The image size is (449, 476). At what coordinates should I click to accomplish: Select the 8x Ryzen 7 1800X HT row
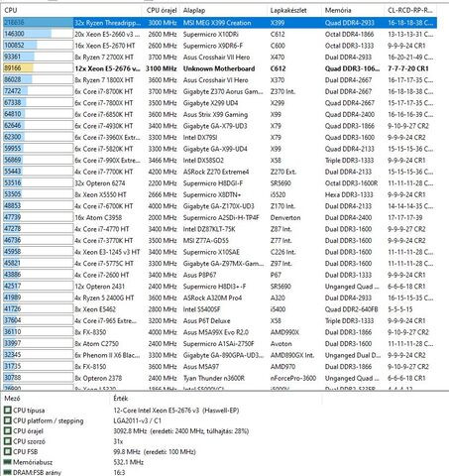pos(220,79)
